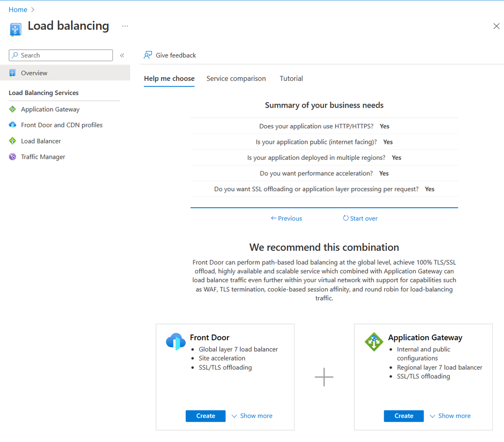Click 'Regional layer 7 load balancer' bullet
The width and height of the screenshot is (504, 442).
point(440,367)
